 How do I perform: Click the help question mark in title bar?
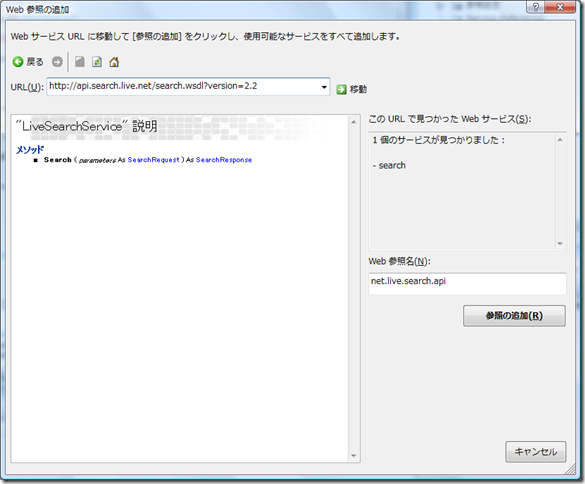[535, 7]
